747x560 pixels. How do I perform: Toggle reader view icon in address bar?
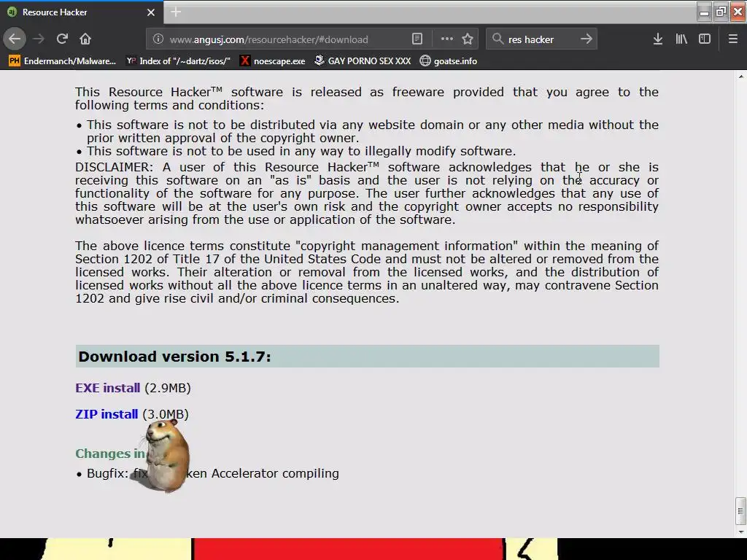(417, 39)
